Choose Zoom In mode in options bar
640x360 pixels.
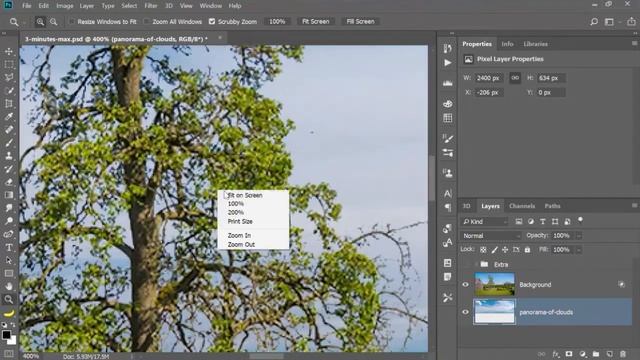click(x=40, y=22)
